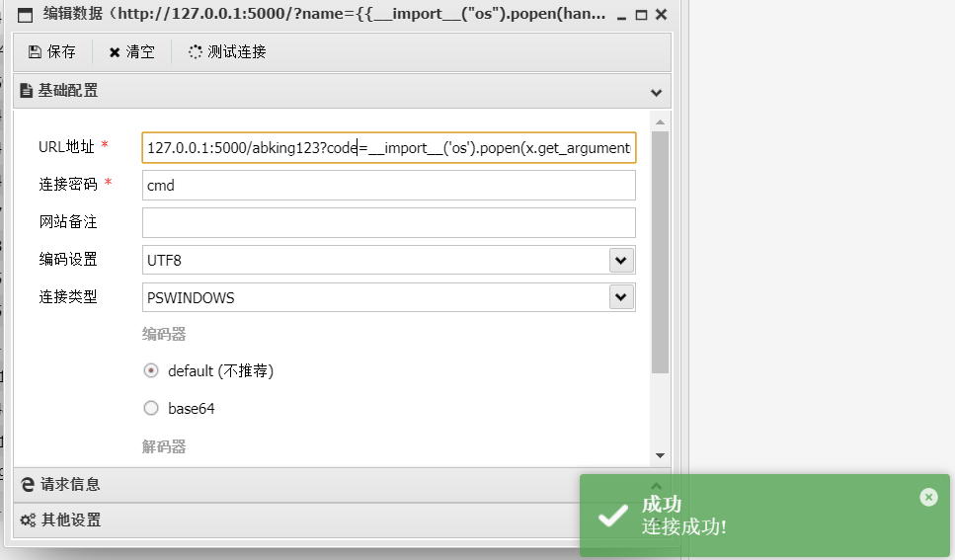Image resolution: width=955 pixels, height=560 pixels.
Task: Click the URL地址 input field
Action: (389, 148)
